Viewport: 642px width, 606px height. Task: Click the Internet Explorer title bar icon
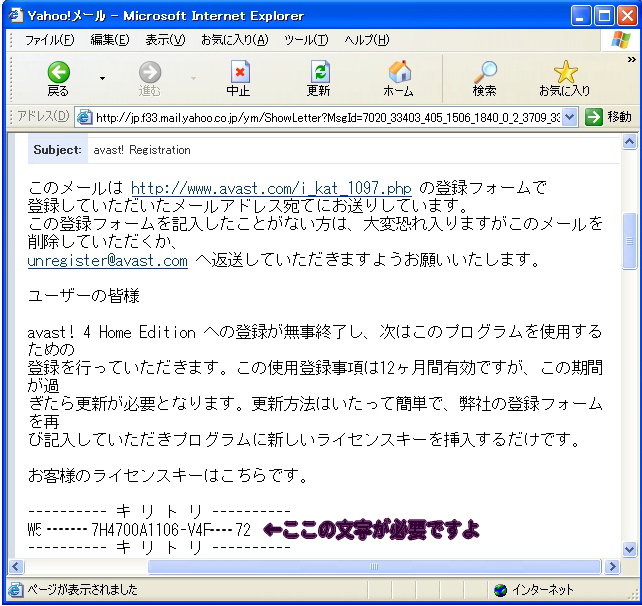16,15
